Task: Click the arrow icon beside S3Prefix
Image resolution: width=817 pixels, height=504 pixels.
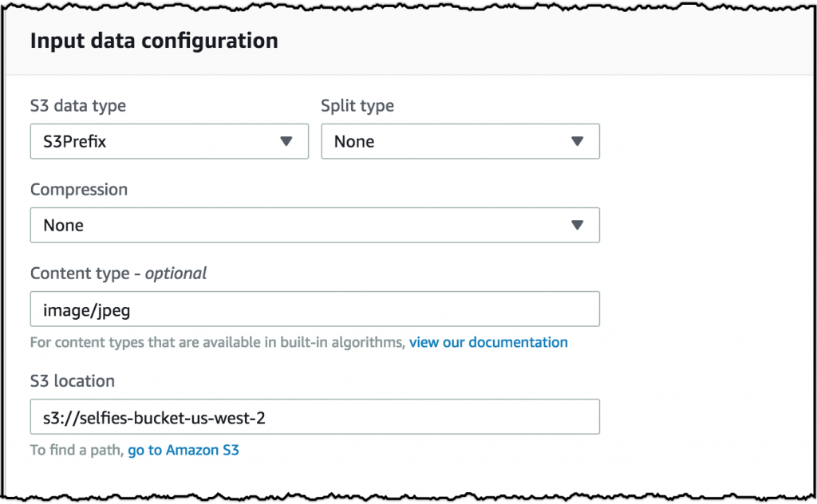Action: [x=287, y=141]
